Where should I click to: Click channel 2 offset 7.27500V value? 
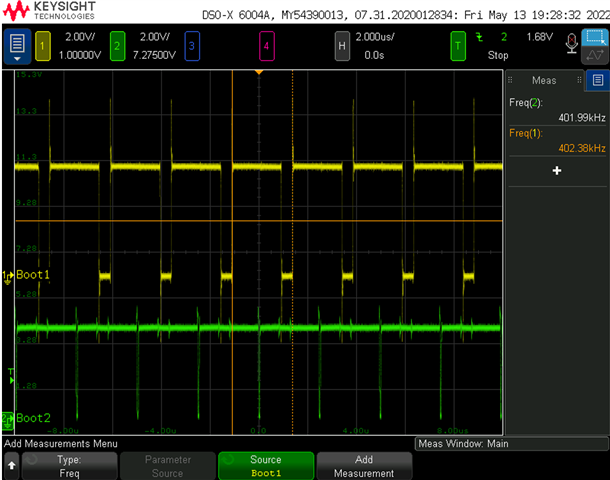154,55
